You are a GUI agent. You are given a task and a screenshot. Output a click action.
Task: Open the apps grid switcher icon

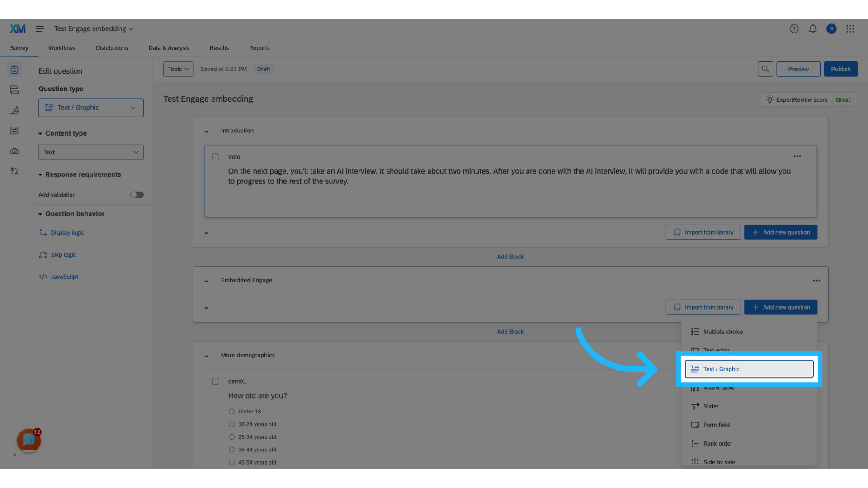[x=850, y=29]
